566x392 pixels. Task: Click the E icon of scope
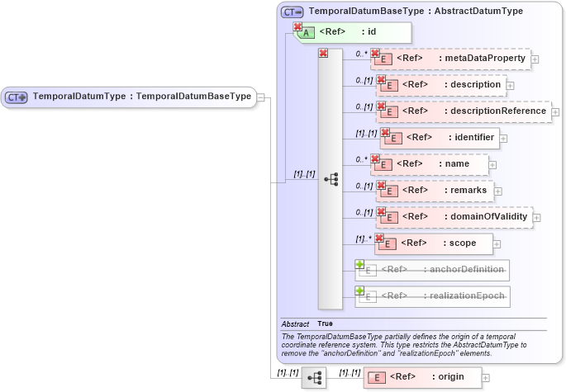(388, 244)
